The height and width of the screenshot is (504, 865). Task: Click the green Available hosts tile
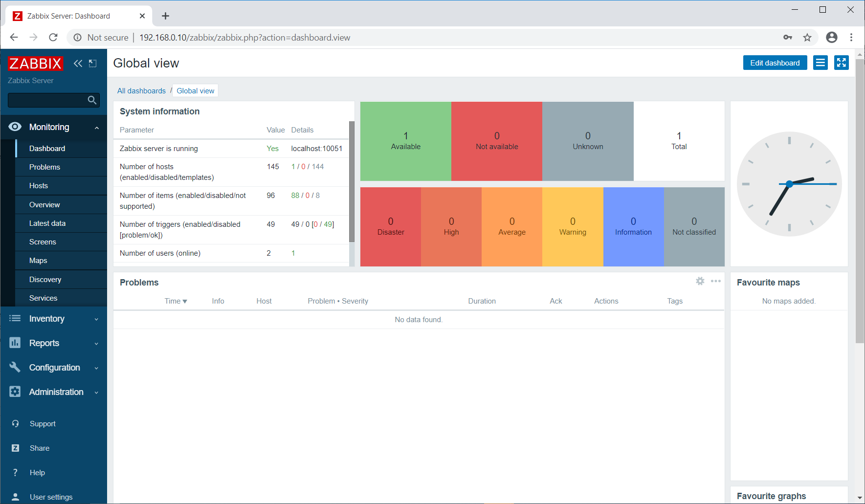[x=406, y=141]
